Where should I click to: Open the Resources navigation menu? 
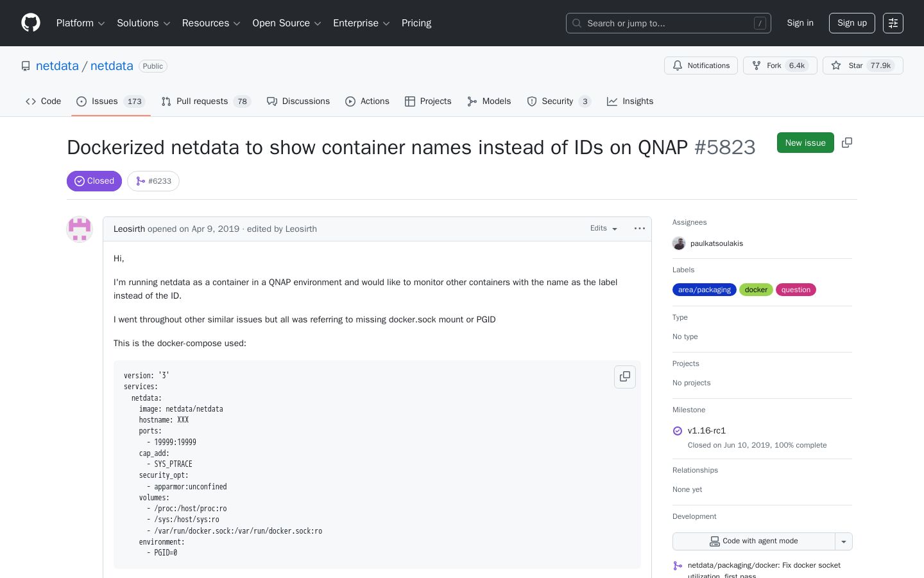[211, 23]
